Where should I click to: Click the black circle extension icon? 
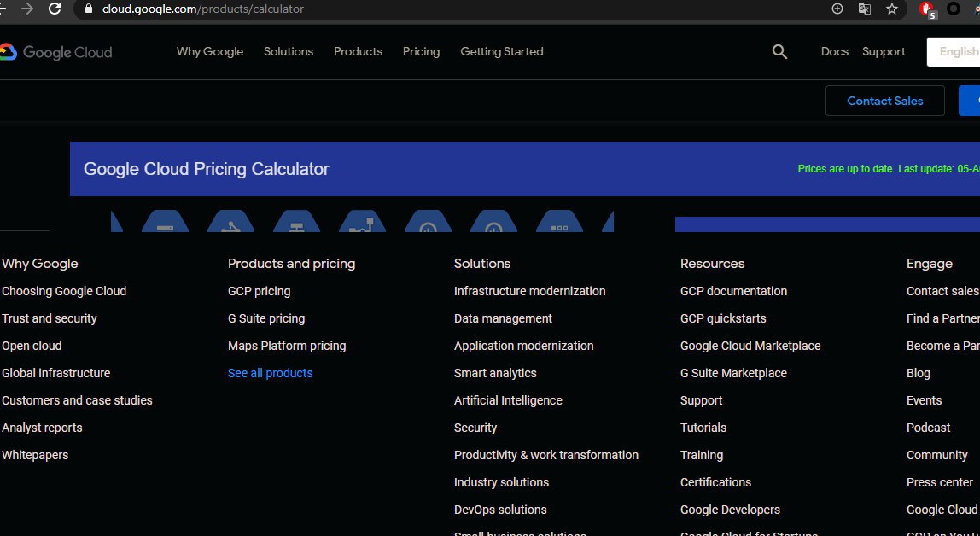[954, 9]
